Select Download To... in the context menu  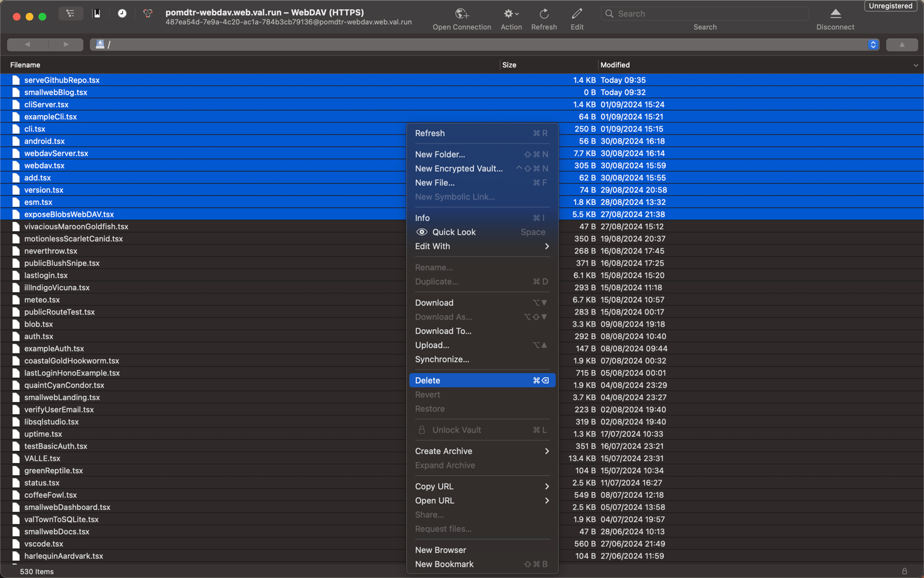coord(443,331)
